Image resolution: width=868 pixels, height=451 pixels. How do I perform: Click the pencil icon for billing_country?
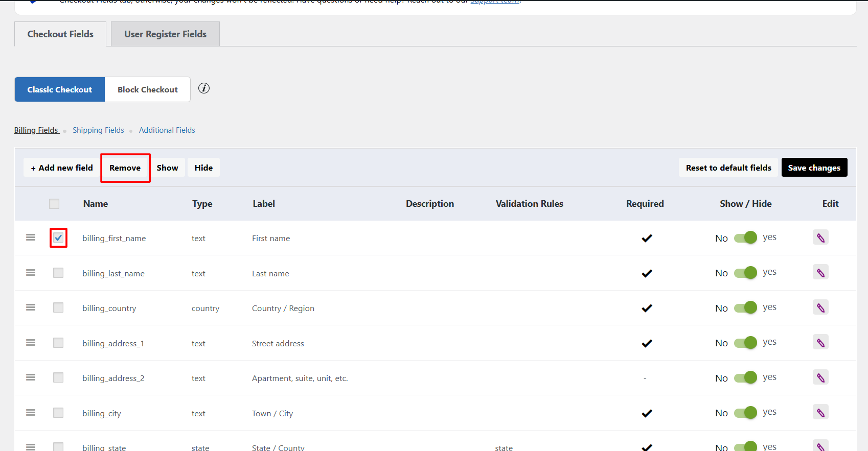tap(820, 308)
